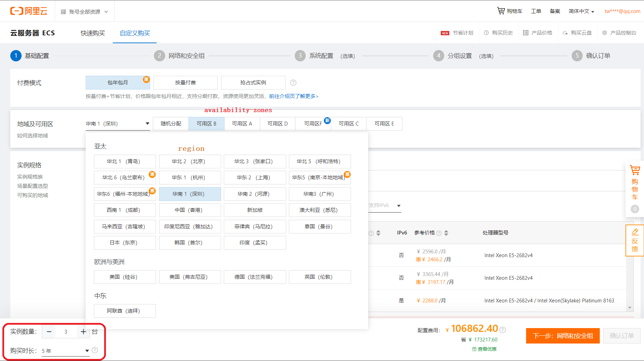Image resolution: width=644 pixels, height=361 pixels.
Task: Select 可用区 D
Action: point(278,124)
